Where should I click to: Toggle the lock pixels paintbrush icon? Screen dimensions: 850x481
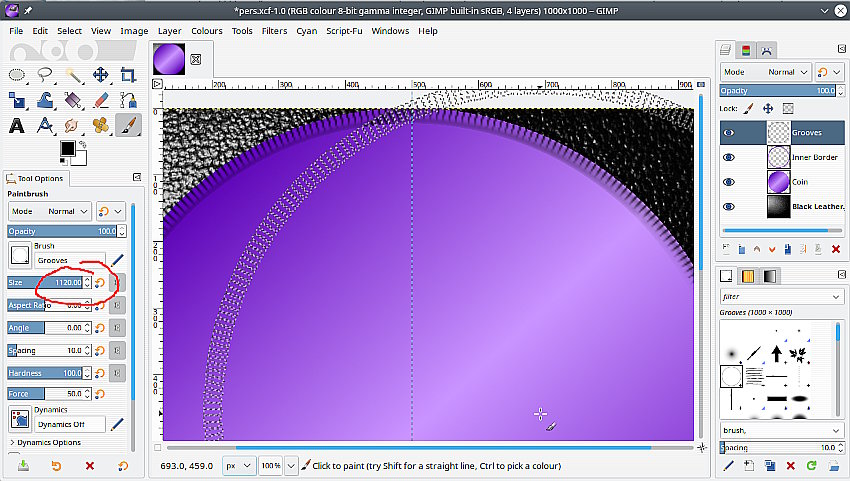click(x=749, y=108)
